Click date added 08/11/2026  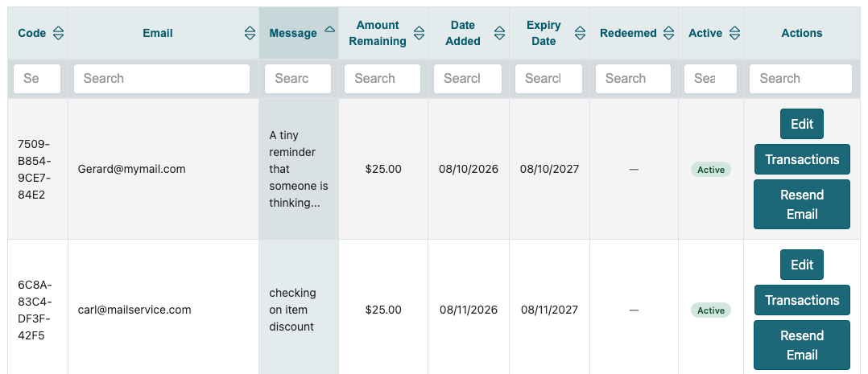point(469,310)
